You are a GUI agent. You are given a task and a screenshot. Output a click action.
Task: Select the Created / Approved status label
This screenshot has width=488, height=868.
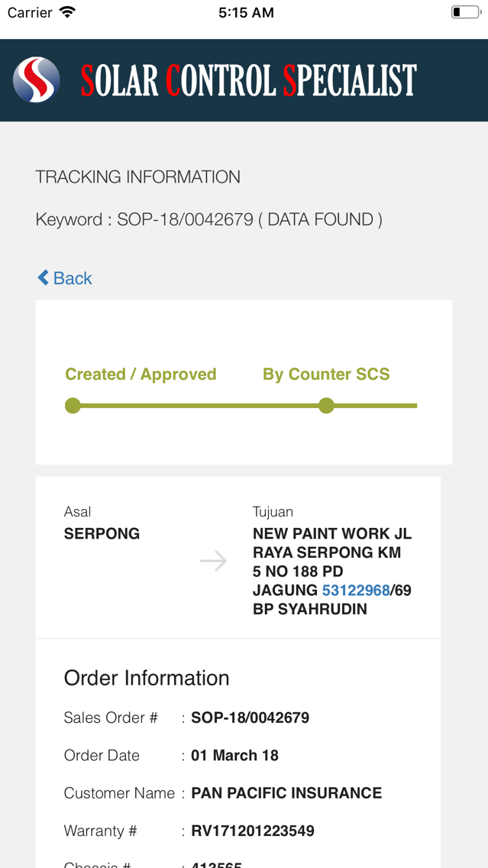141,374
